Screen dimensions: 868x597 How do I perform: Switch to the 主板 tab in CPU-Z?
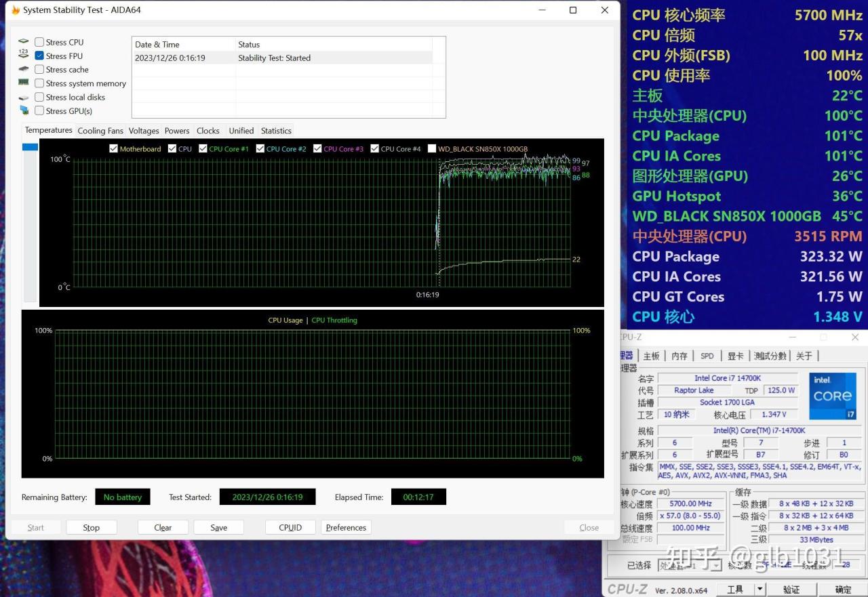tap(651, 356)
